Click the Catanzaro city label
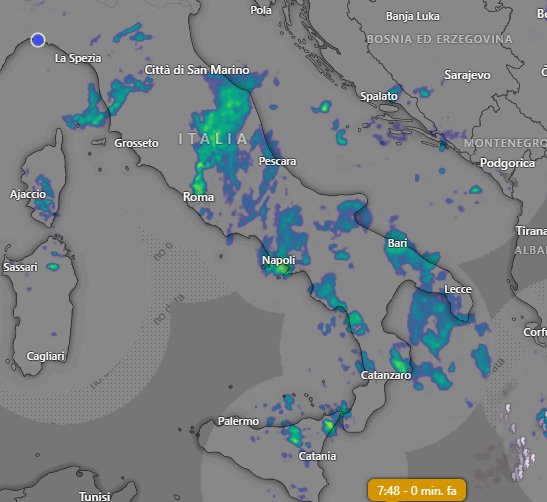The height and width of the screenshot is (502, 547). [386, 375]
